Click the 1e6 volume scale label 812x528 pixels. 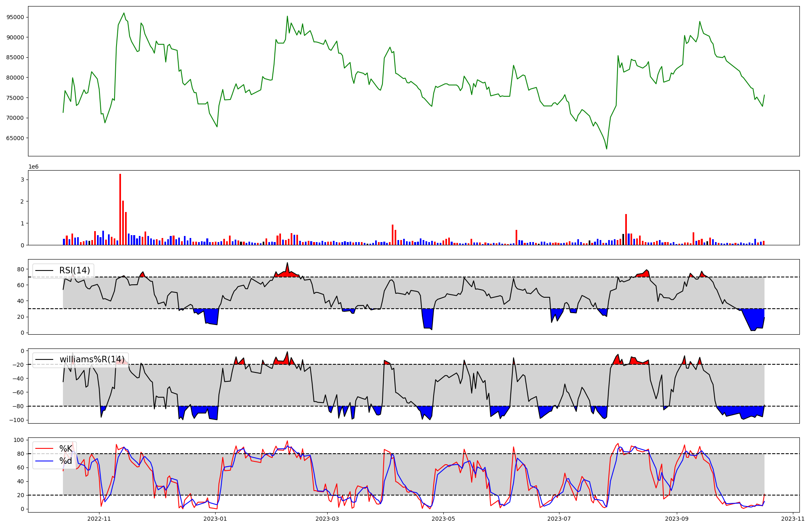pos(33,167)
